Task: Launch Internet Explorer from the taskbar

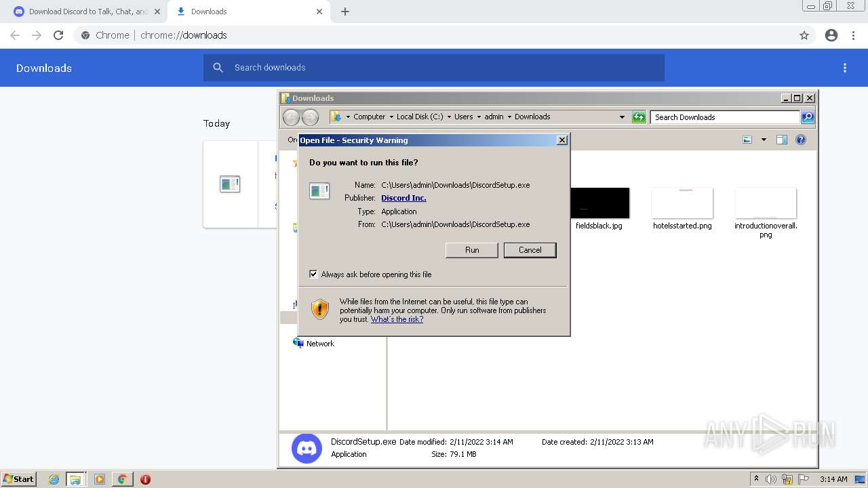Action: [x=54, y=479]
